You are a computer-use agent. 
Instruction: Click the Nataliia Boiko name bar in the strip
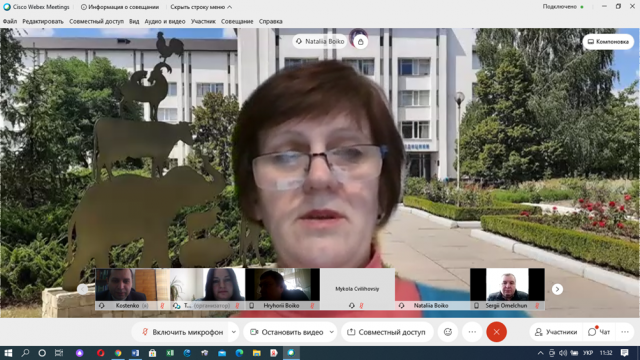point(432,305)
